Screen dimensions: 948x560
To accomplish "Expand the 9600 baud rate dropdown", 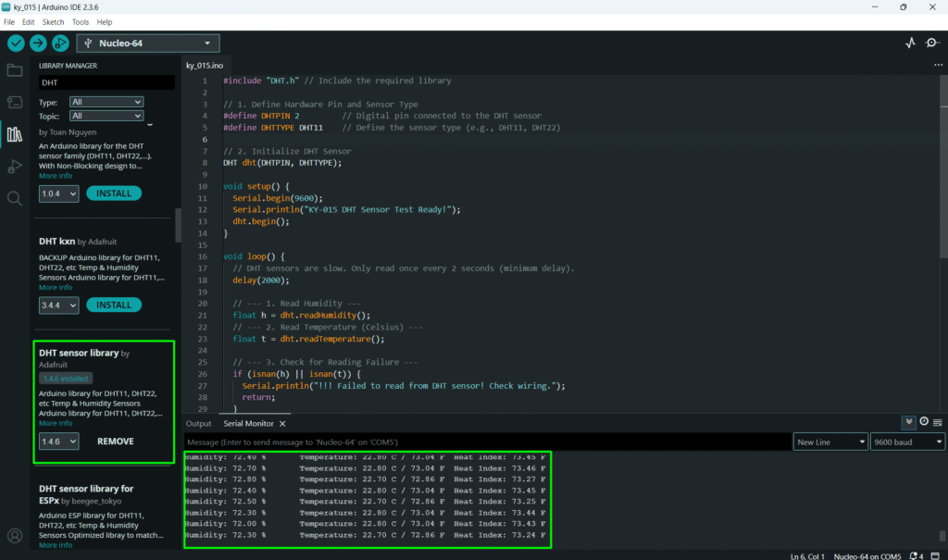I will pyautogui.click(x=907, y=442).
